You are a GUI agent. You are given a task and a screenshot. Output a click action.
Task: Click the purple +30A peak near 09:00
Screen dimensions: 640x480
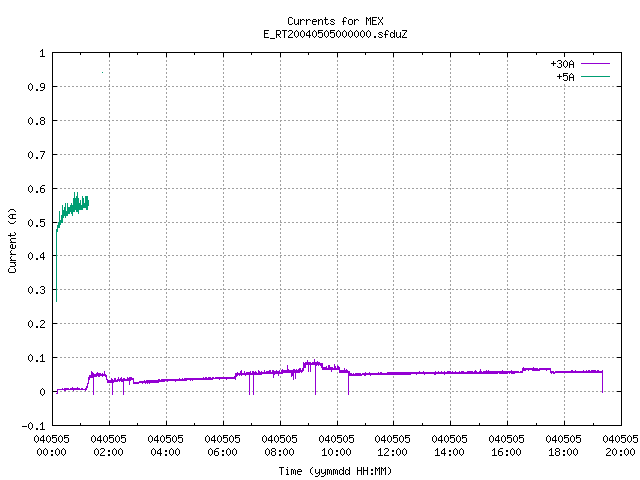[313, 363]
